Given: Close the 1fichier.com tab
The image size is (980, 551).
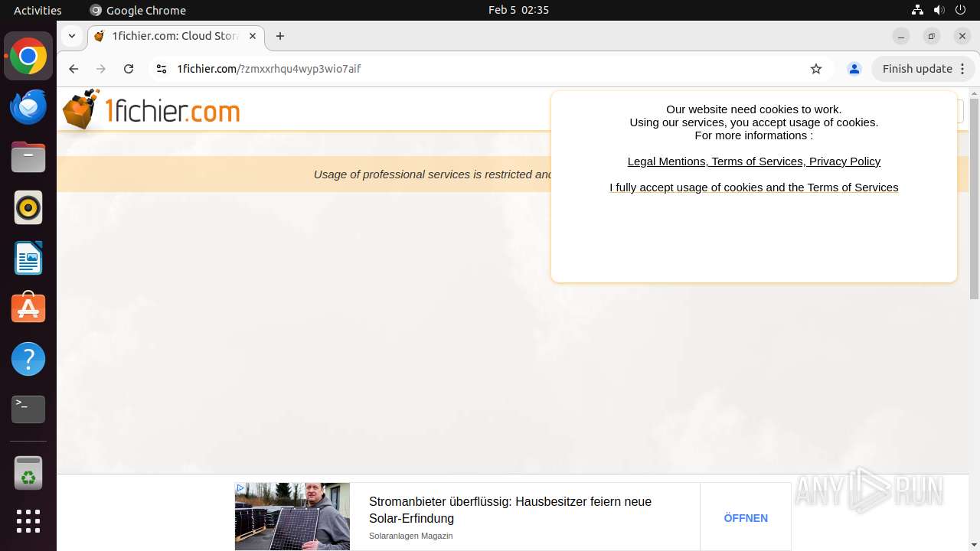Looking at the screenshot, I should coord(253,36).
